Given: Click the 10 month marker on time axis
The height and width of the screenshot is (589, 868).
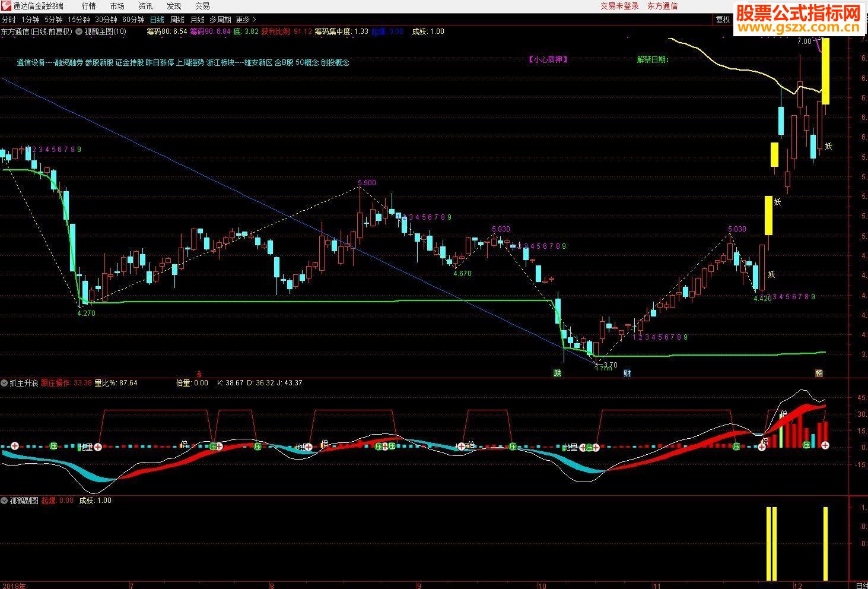Looking at the screenshot, I should (542, 585).
